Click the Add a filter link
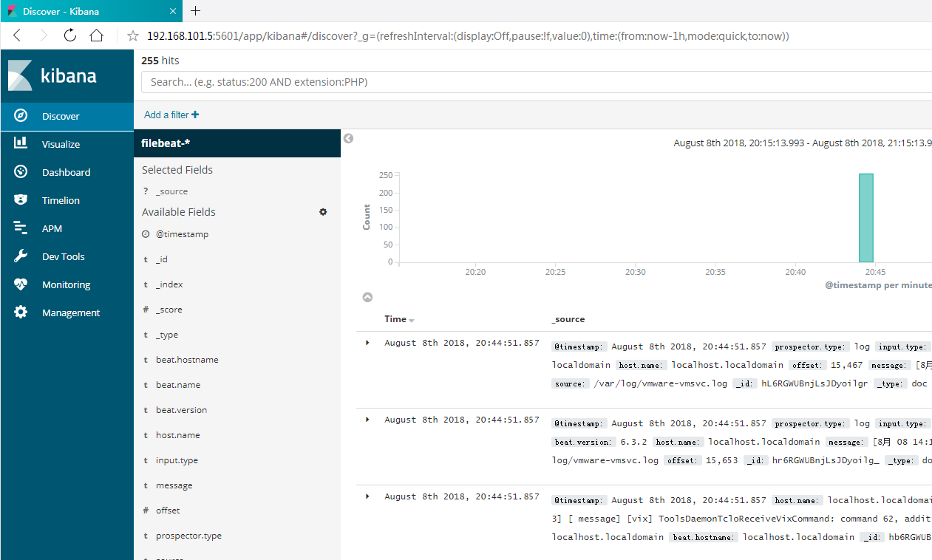Image resolution: width=932 pixels, height=560 pixels. click(171, 115)
